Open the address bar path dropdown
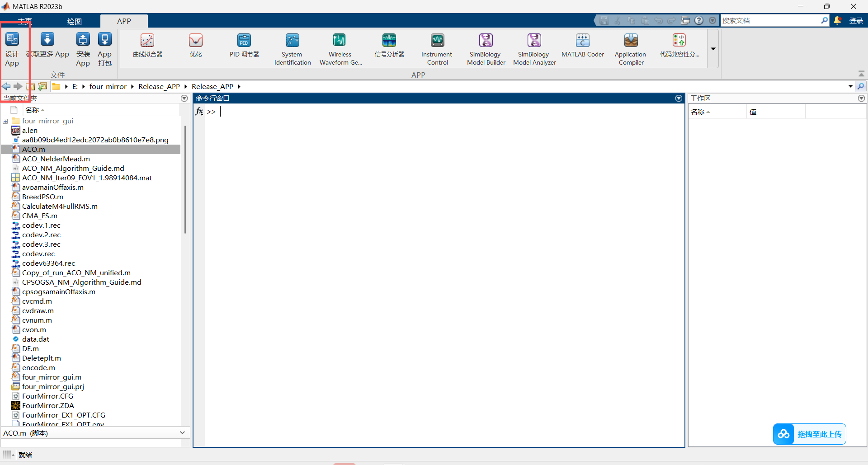 [x=850, y=86]
